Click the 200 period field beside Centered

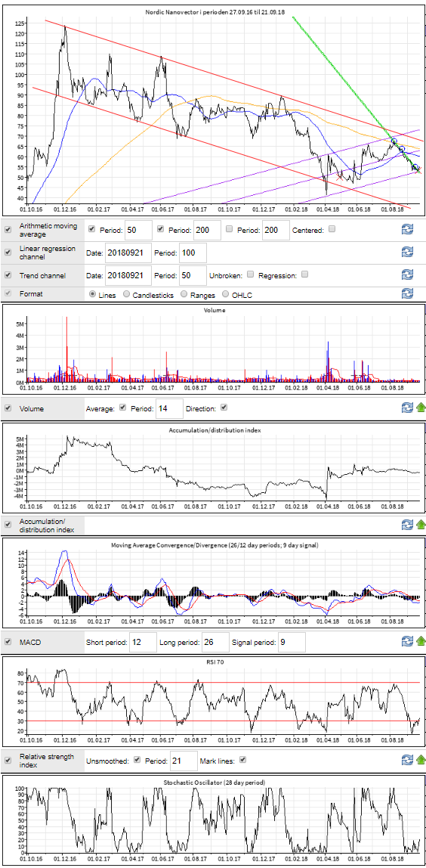coord(276,230)
